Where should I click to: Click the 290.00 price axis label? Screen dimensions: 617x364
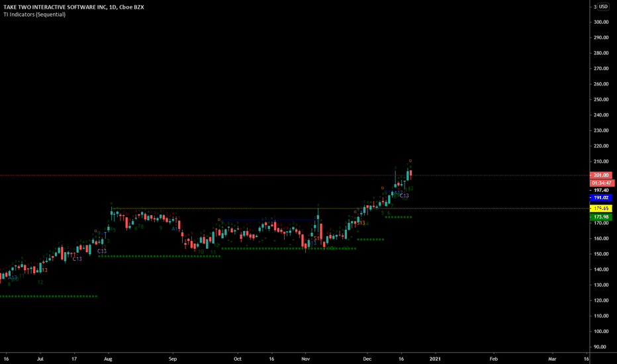601,38
